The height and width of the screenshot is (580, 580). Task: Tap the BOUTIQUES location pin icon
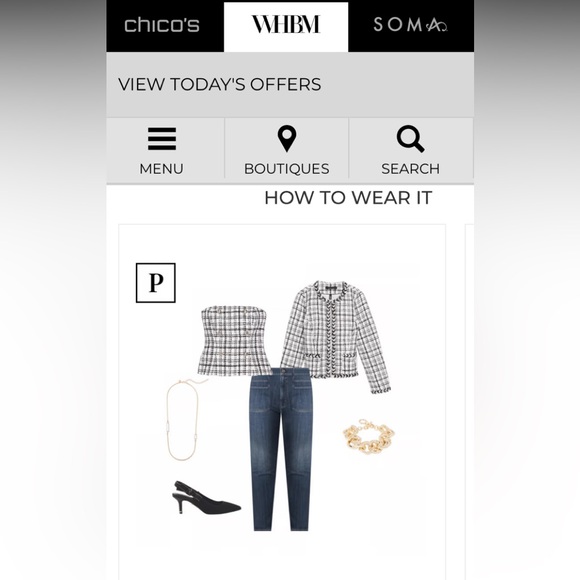[x=287, y=139]
